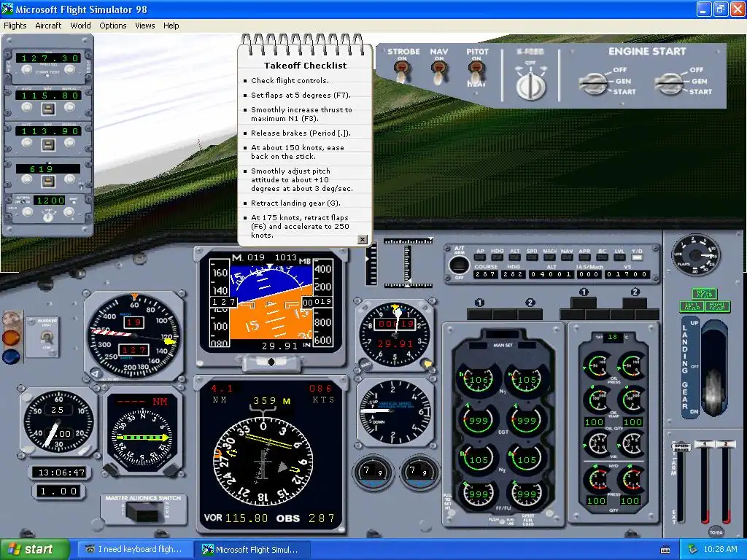Toggle the Y/D yaw damper button

(636, 257)
